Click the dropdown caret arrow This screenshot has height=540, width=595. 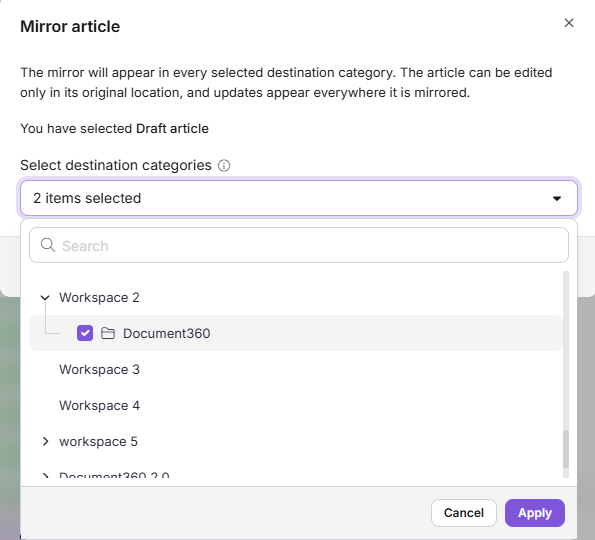[557, 198]
